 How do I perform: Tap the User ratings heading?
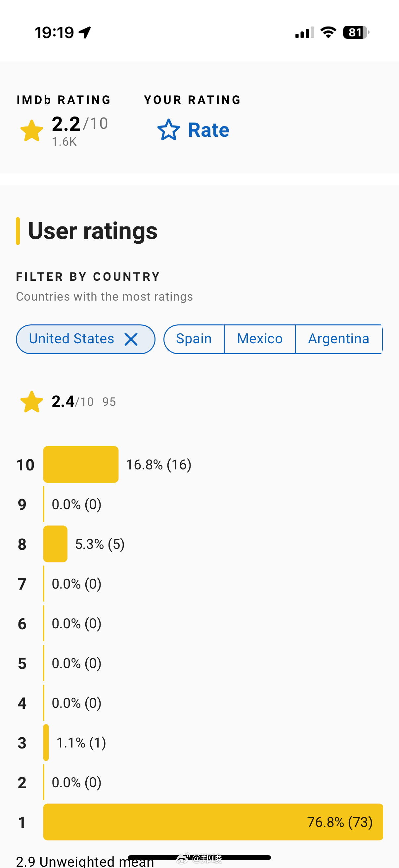(93, 231)
